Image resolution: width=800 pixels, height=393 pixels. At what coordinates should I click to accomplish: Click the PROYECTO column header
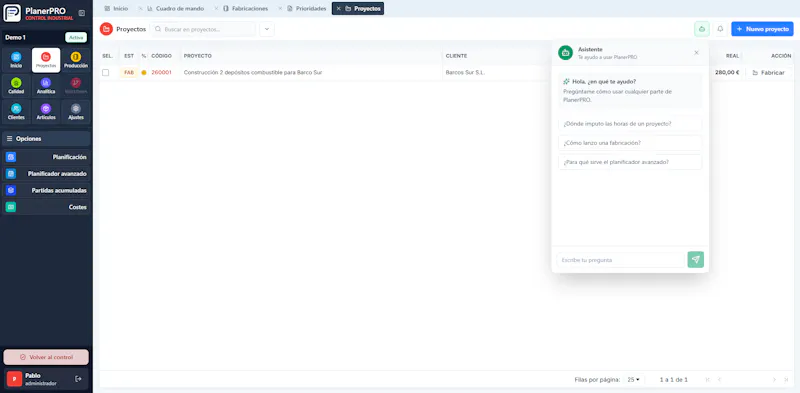point(197,56)
